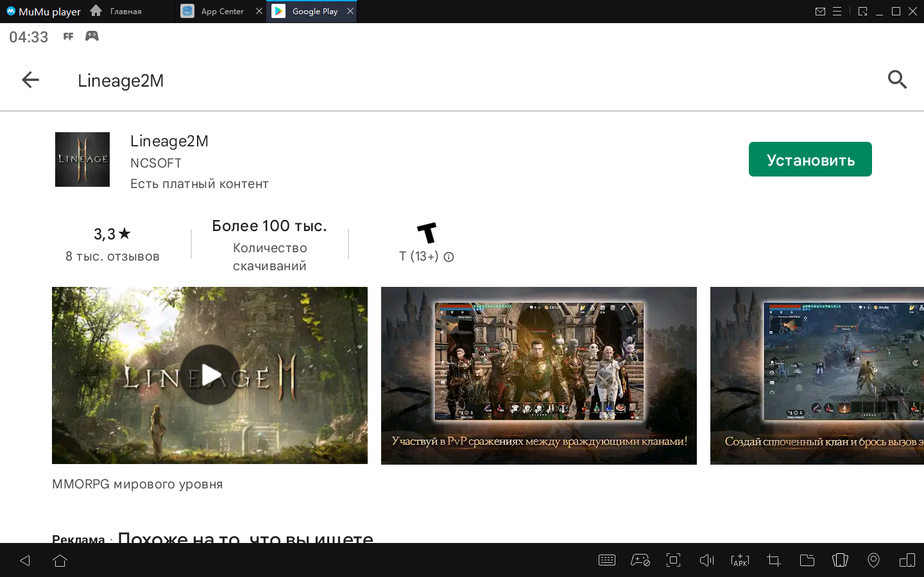Screen dimensions: 924x577
Task: Switch to the Главная home tab
Action: (125, 12)
